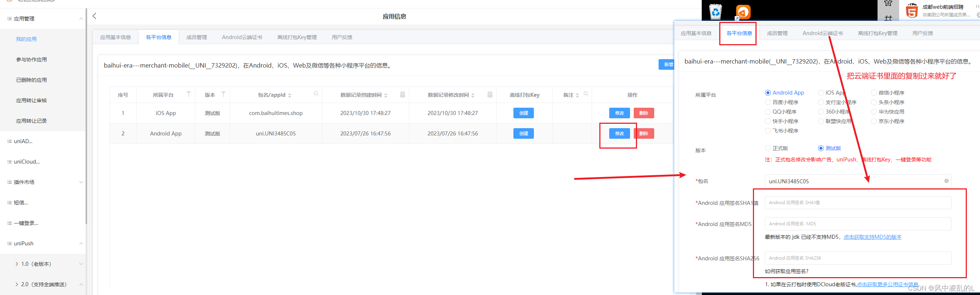Screen dimensions: 980x295
Task: Switch to 应用基本信息 tab in left page
Action: pyautogui.click(x=116, y=37)
